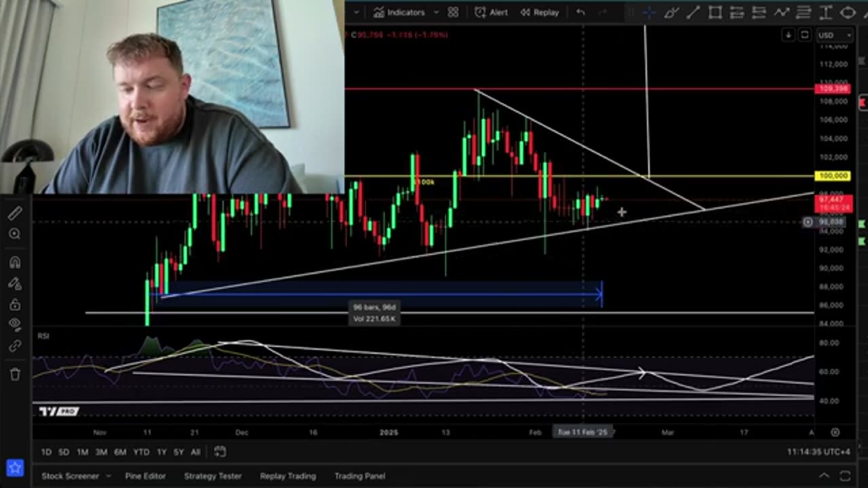Open time axis settings gear
The image size is (868, 488).
pyautogui.click(x=835, y=432)
